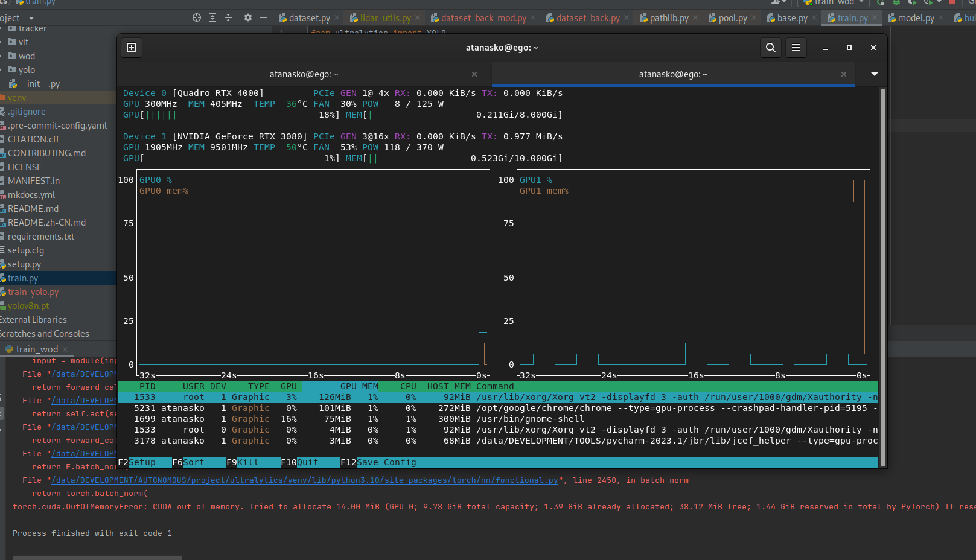976x560 pixels.
Task: Click F9 Kill in nvtop footer
Action: click(247, 462)
